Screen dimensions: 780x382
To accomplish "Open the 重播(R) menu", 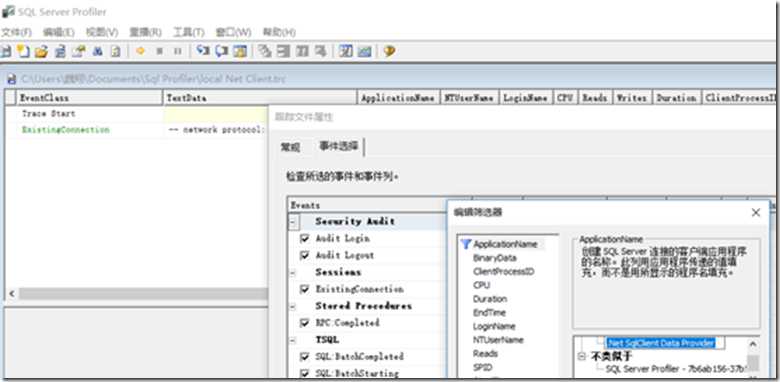I will [145, 32].
